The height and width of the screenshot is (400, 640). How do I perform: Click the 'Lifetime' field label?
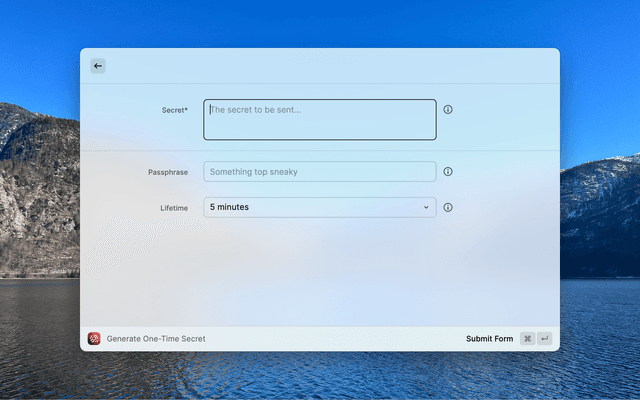pyautogui.click(x=173, y=208)
